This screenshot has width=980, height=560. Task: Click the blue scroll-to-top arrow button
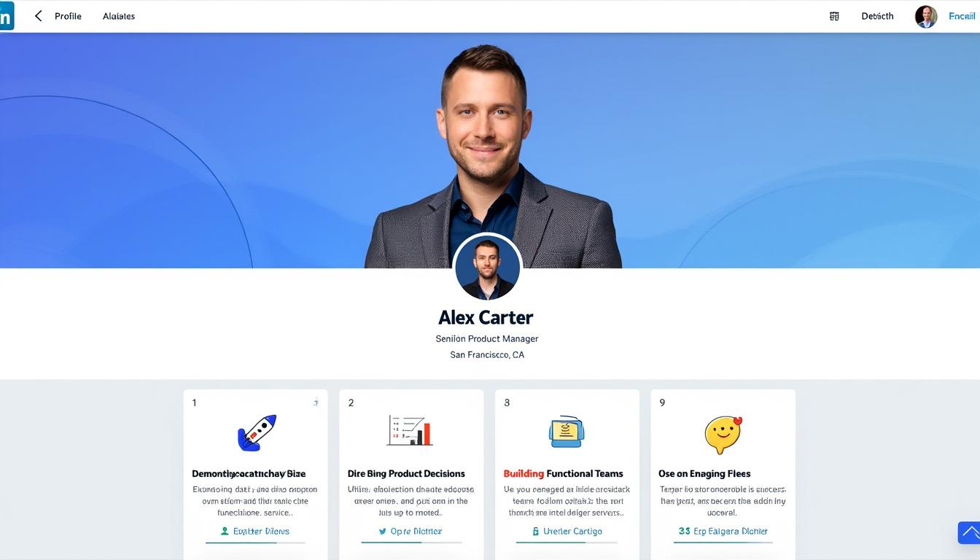pyautogui.click(x=969, y=532)
